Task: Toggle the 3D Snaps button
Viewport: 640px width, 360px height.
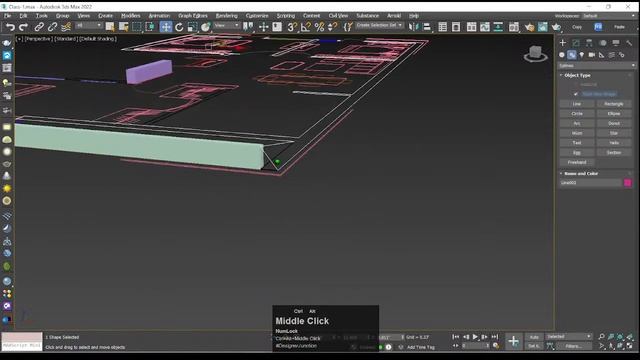Action: 292,27
